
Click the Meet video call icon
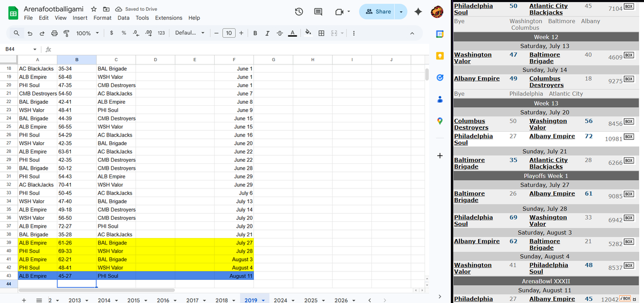[339, 12]
